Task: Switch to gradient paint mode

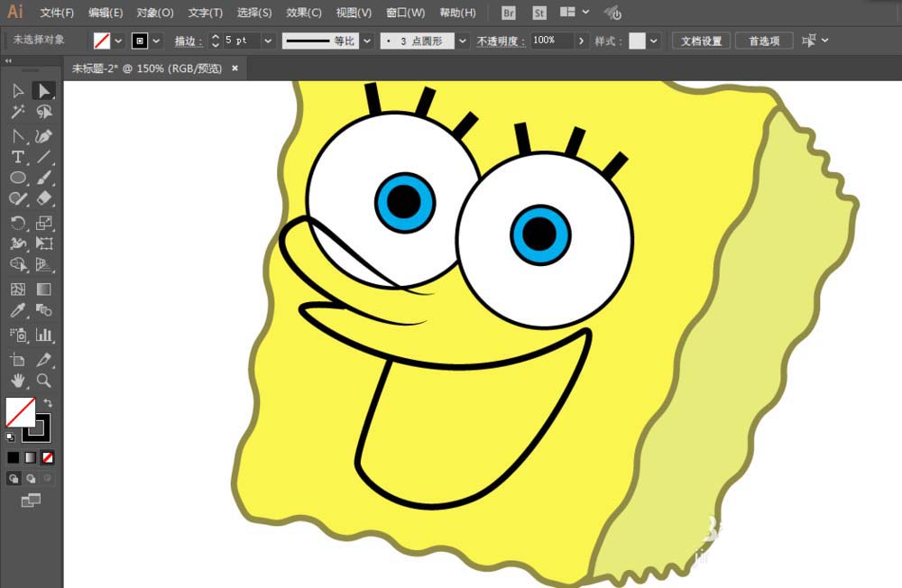Action: point(31,457)
